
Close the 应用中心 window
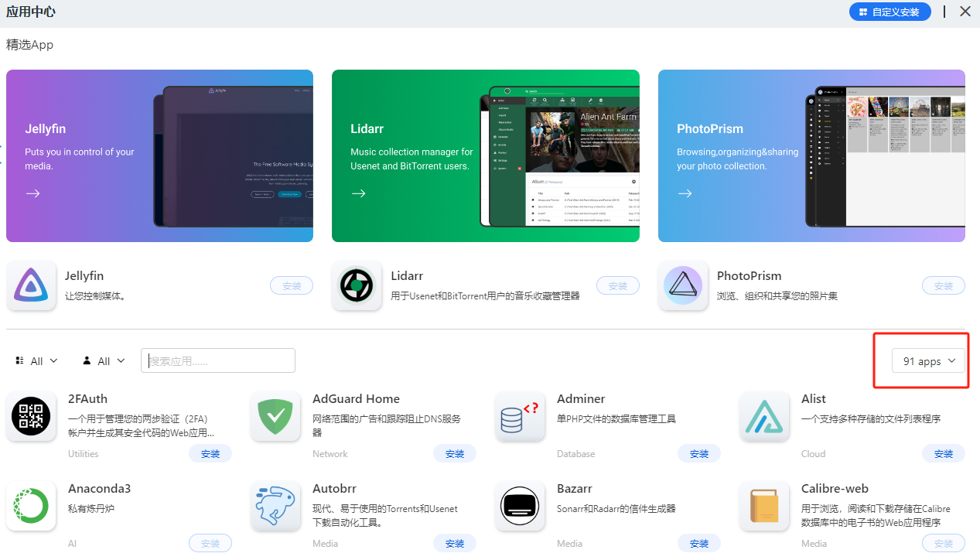coord(965,12)
